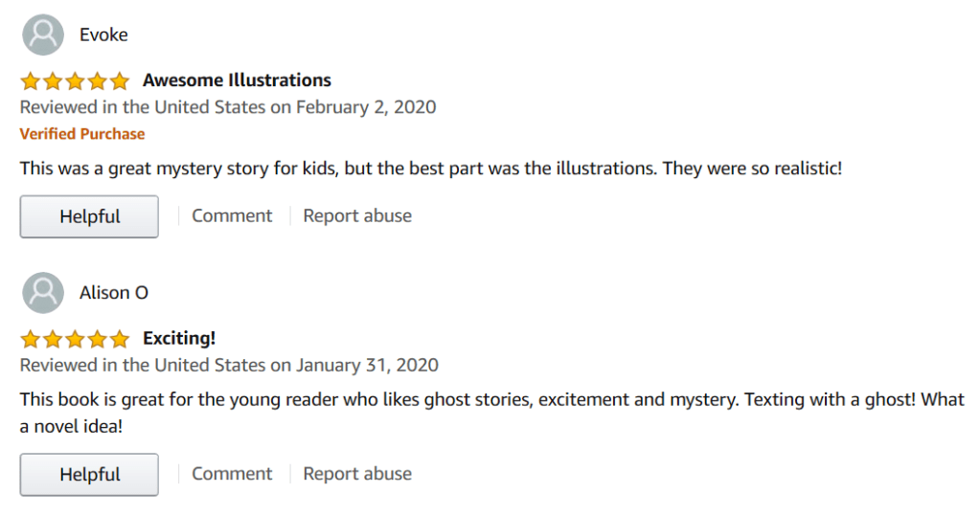Open the "Exciting!" review title
The image size is (980, 516).
(179, 339)
